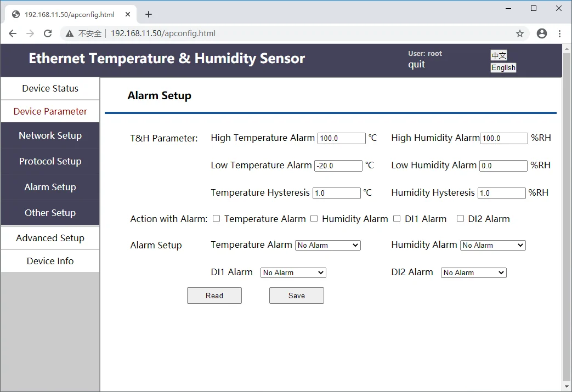Focus the High Temperature Alarm field
This screenshot has width=572, height=392.
(x=341, y=138)
